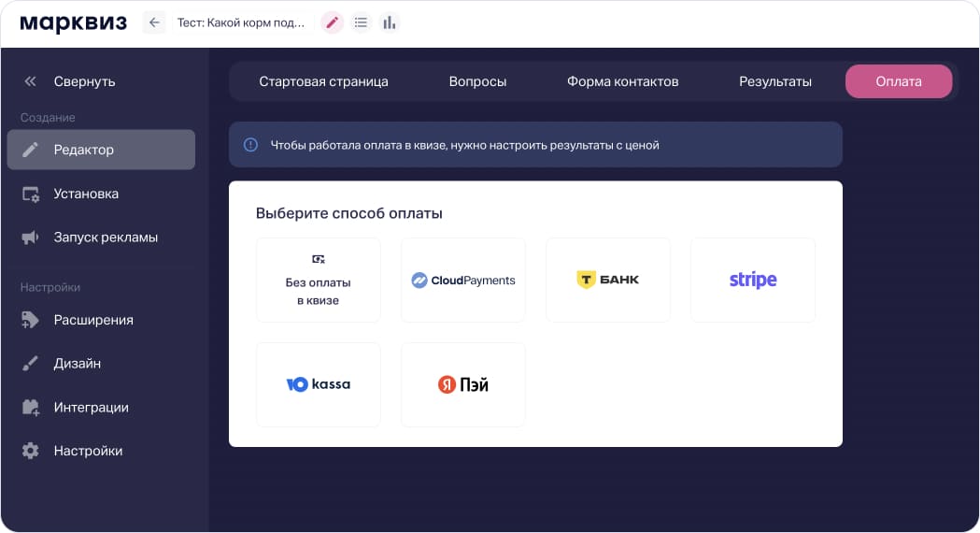
Task: Click the info icon in the notice banner
Action: pos(250,145)
